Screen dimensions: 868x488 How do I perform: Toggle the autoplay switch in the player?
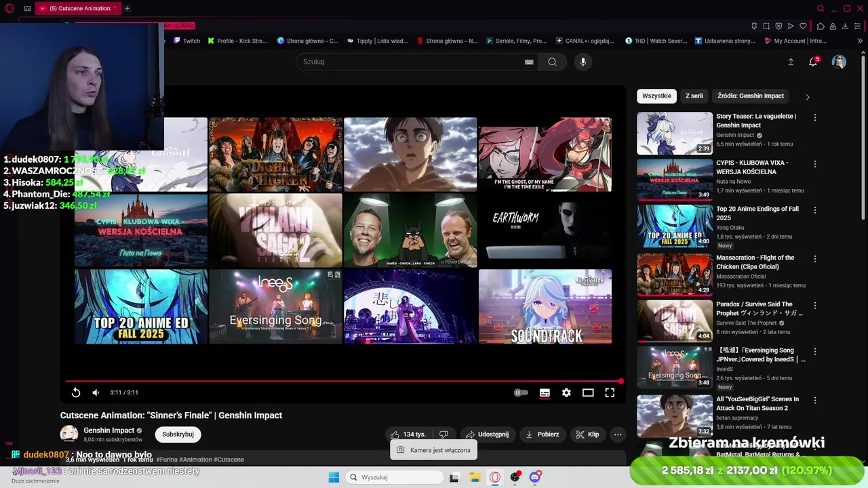point(520,392)
